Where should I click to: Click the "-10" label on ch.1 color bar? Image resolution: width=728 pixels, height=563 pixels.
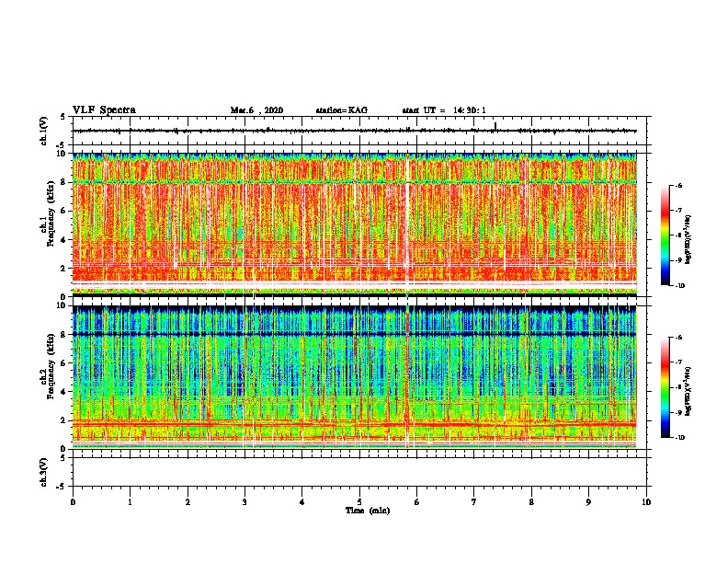pos(680,285)
